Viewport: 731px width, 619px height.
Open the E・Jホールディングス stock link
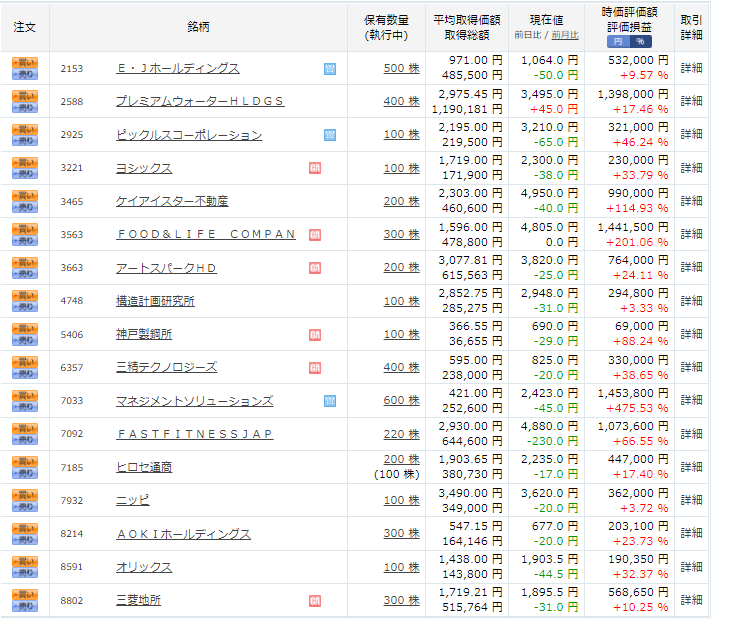click(178, 69)
